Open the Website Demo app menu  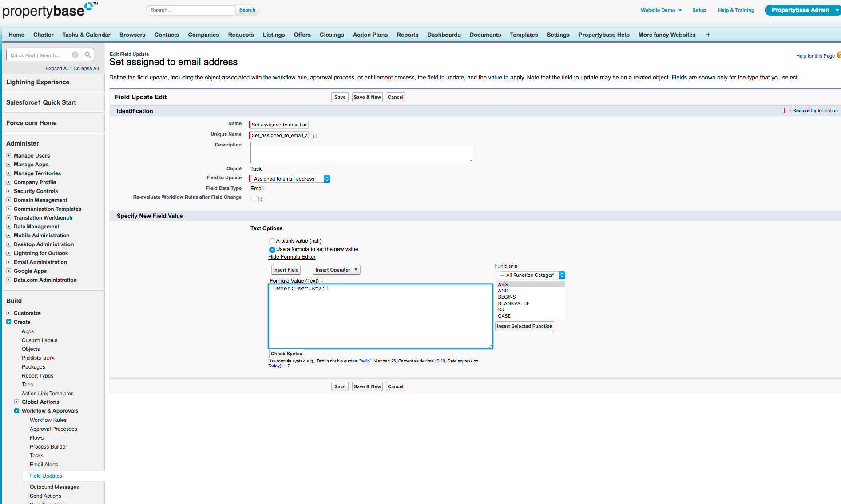[661, 10]
